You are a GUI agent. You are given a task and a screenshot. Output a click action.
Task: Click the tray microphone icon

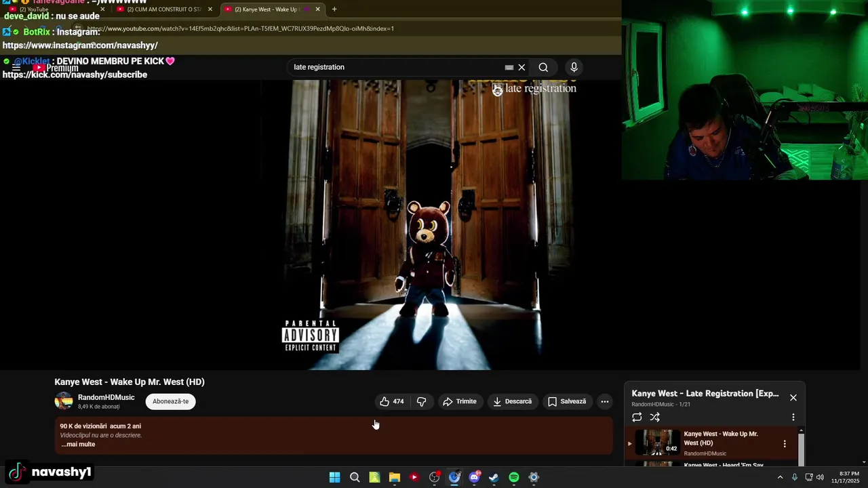(x=795, y=477)
